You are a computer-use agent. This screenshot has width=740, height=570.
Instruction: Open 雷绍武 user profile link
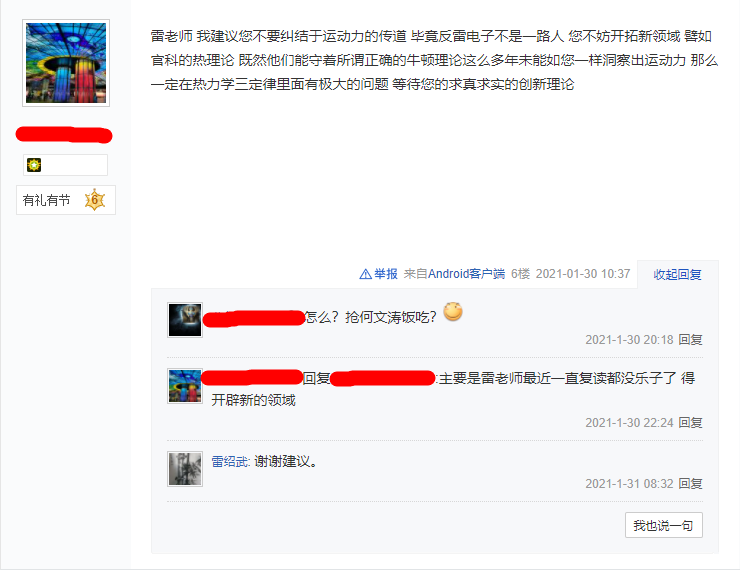[x=230, y=461]
